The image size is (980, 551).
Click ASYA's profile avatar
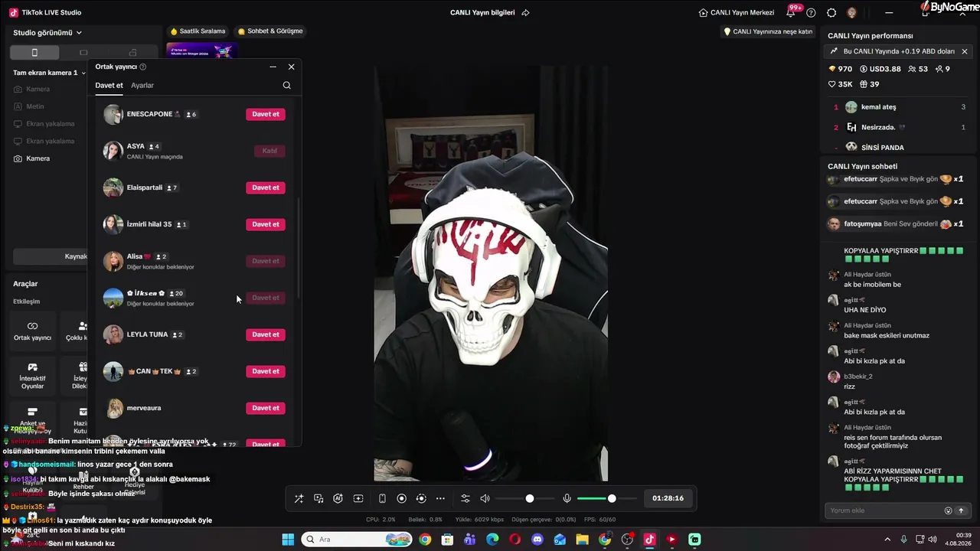point(113,151)
